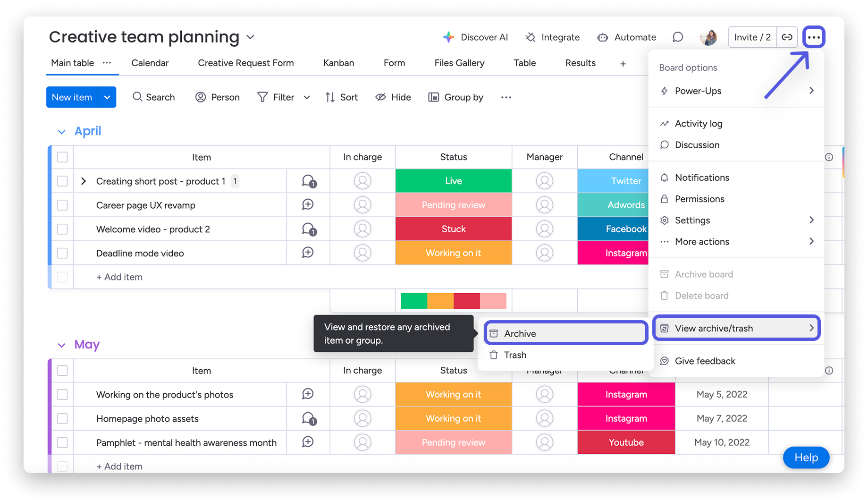Click the Invite / 2 button
Image resolution: width=868 pixels, height=500 pixels.
click(x=752, y=37)
